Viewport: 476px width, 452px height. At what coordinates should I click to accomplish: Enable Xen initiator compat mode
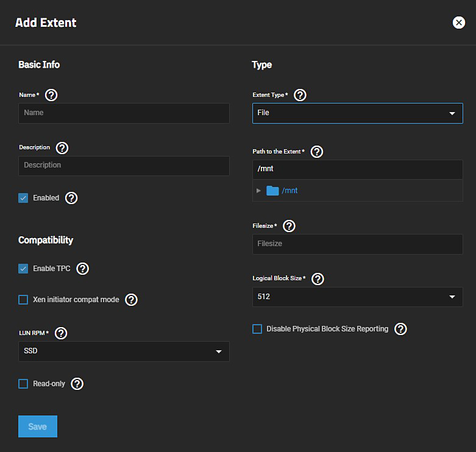(x=23, y=300)
